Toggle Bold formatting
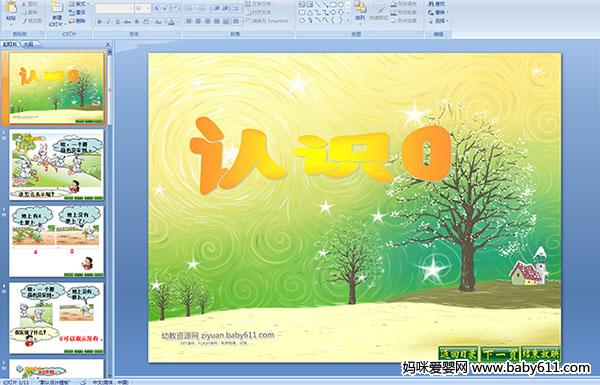 pyautogui.click(x=99, y=22)
